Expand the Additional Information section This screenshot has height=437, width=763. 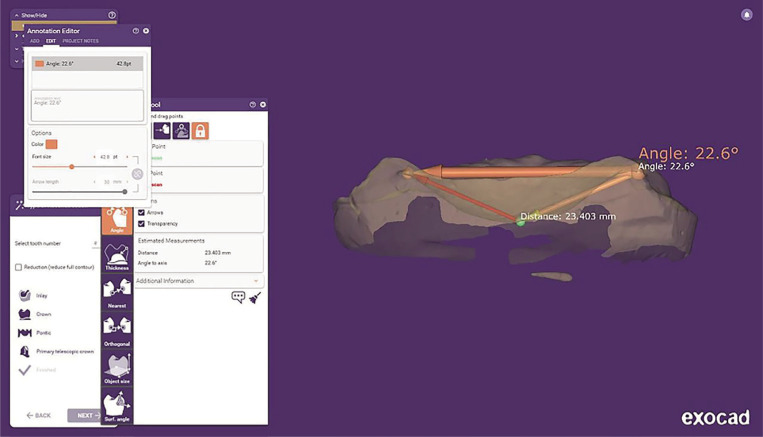pos(200,280)
